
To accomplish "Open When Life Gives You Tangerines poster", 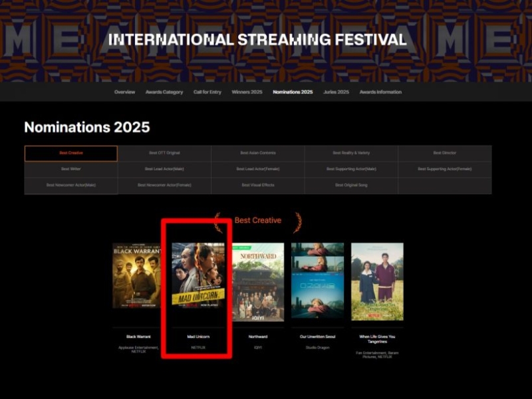I will coord(377,281).
